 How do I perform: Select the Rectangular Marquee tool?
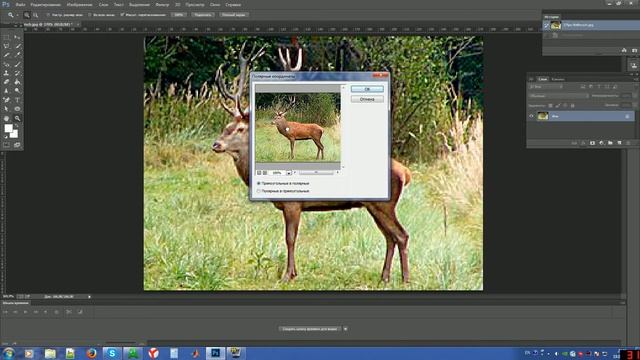click(x=7, y=37)
